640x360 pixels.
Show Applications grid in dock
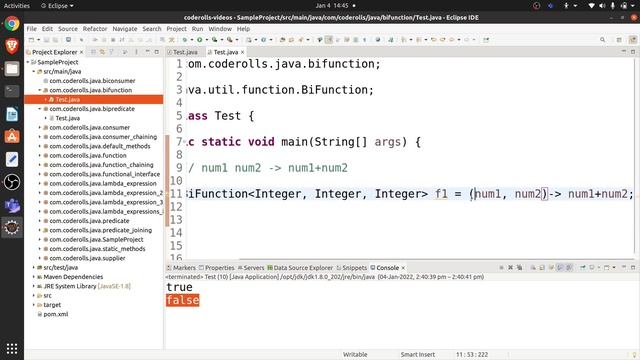tap(12, 348)
